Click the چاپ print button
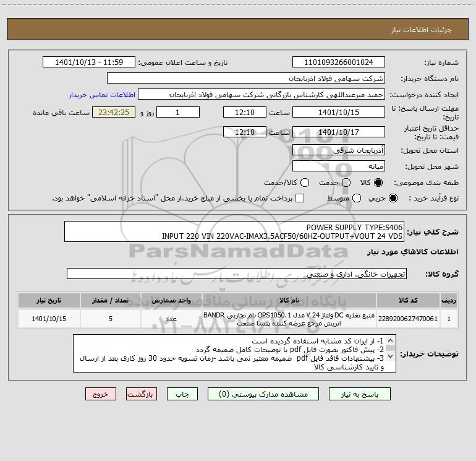 [182, 394]
